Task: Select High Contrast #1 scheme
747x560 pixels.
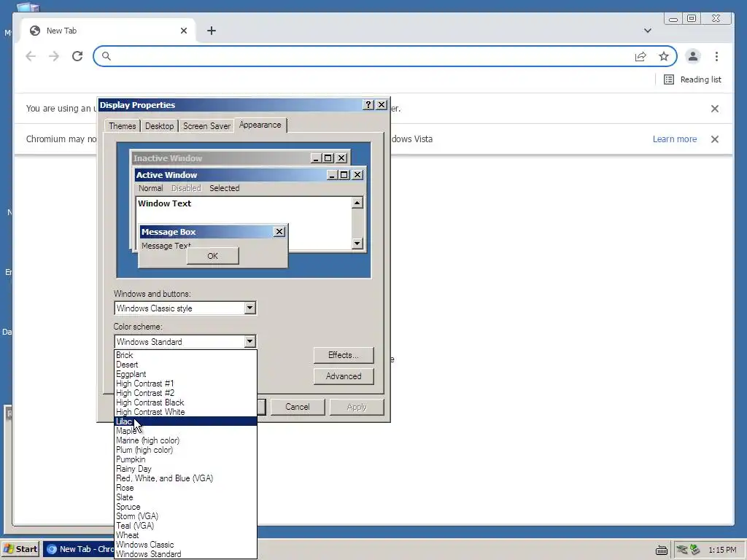Action: tap(186, 384)
